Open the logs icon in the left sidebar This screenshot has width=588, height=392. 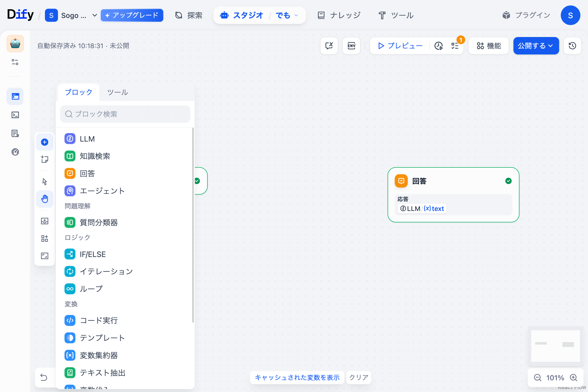click(15, 133)
